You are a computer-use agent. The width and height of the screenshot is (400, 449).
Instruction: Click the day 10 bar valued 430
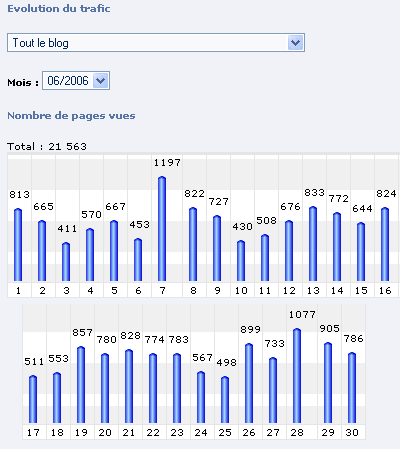pos(241,261)
